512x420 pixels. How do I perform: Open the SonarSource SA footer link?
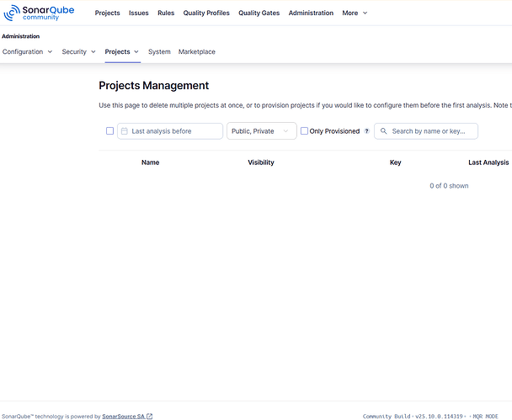pyautogui.click(x=124, y=416)
